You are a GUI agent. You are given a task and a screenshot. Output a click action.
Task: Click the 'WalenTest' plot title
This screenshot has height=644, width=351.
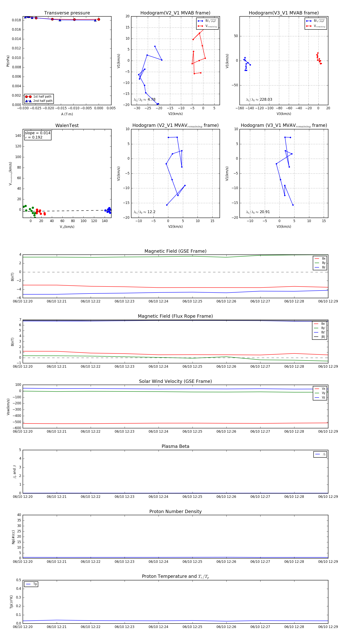point(67,125)
